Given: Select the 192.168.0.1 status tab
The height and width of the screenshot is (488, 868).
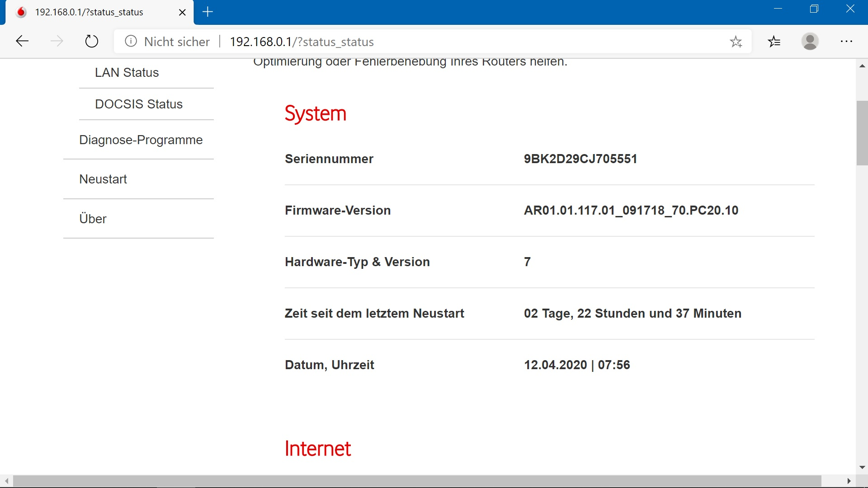Looking at the screenshot, I should coord(89,13).
